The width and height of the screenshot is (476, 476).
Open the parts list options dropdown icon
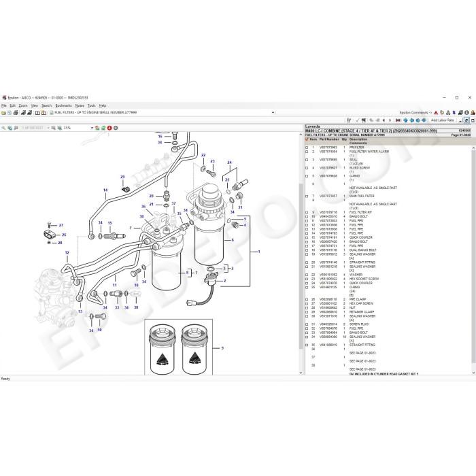pyautogui.click(x=350, y=120)
